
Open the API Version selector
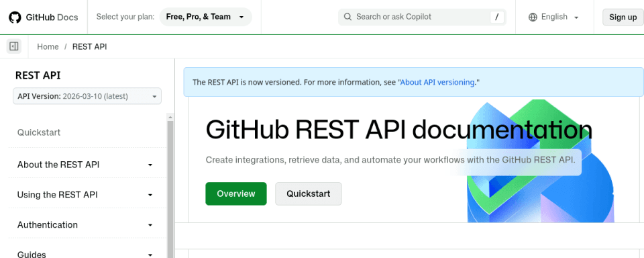87,96
